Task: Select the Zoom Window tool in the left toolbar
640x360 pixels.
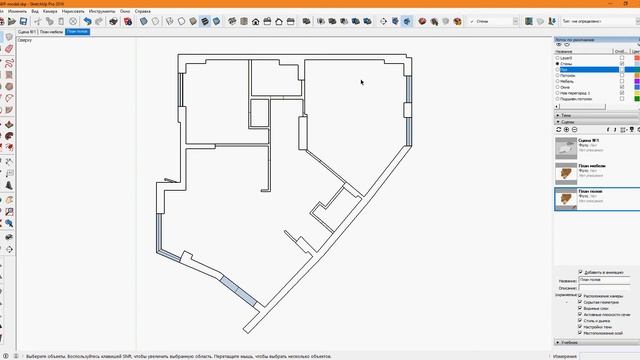Action: tap(9, 212)
